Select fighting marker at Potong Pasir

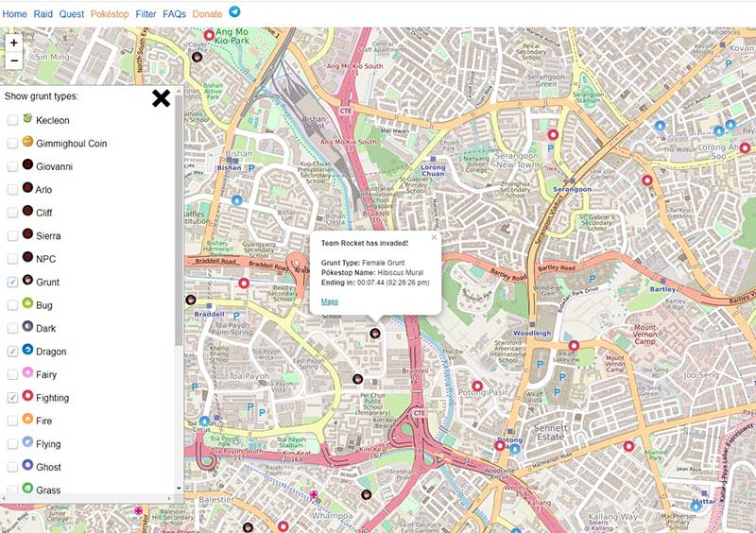click(477, 386)
